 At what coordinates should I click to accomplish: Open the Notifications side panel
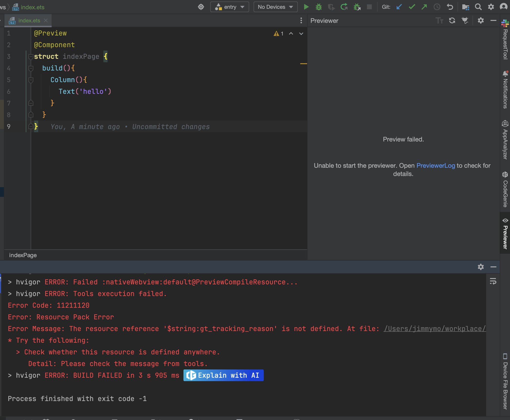point(505,89)
